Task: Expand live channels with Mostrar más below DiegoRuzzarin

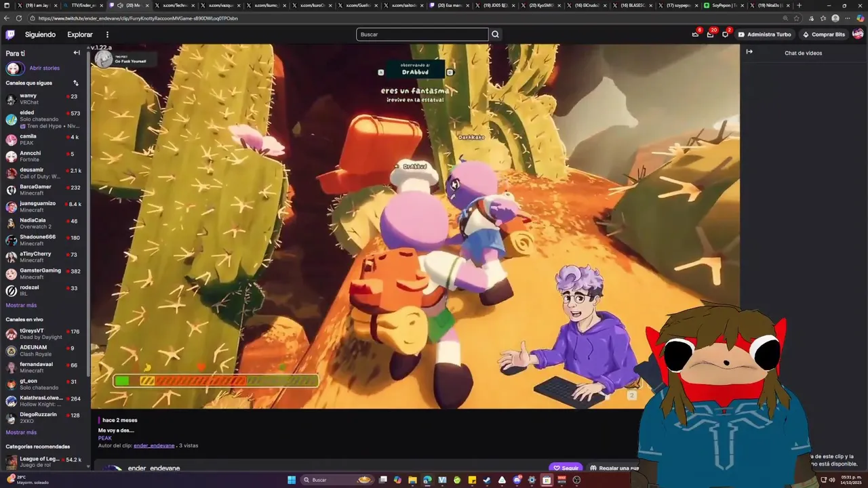Action: [21, 432]
